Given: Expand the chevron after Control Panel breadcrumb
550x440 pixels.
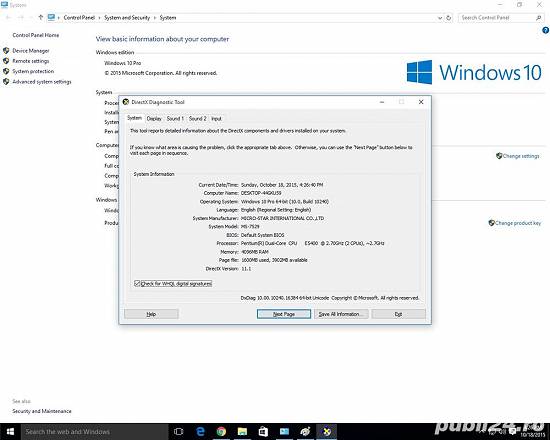Looking at the screenshot, I should tap(100, 18).
